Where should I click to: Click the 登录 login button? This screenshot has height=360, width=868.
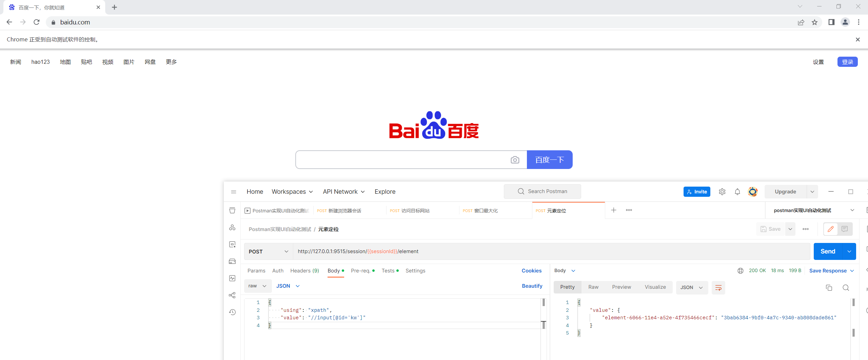pyautogui.click(x=847, y=62)
